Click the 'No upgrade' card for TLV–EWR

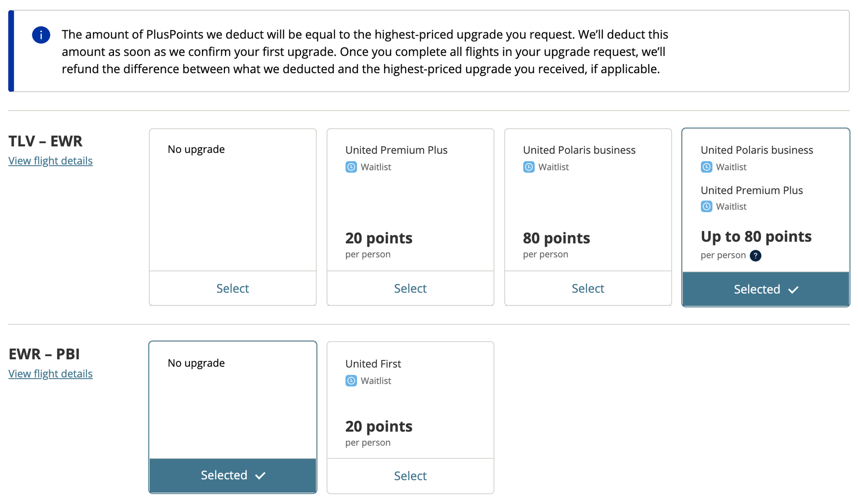tap(233, 197)
